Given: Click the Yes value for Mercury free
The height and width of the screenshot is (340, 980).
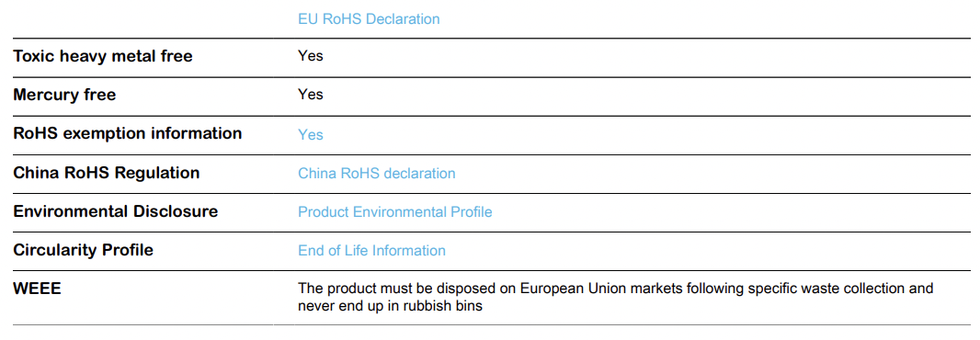Looking at the screenshot, I should tap(311, 95).
